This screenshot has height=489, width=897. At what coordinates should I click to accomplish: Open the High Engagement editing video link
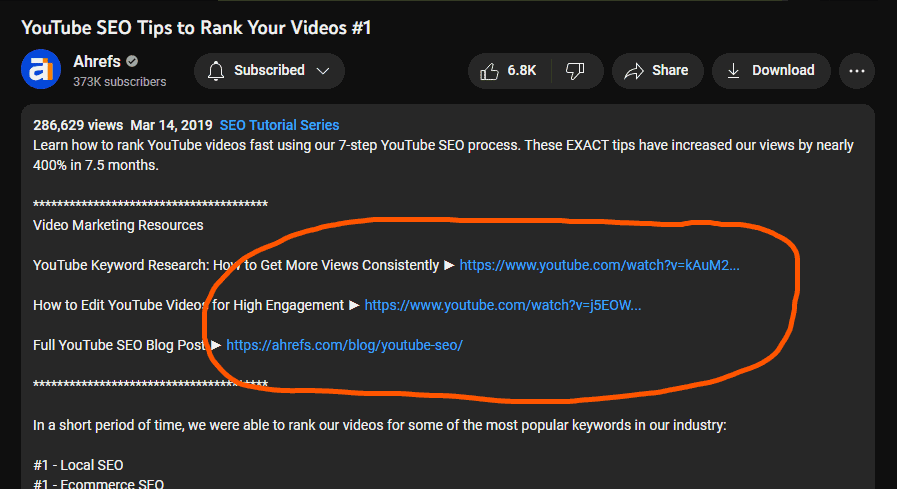pos(502,305)
